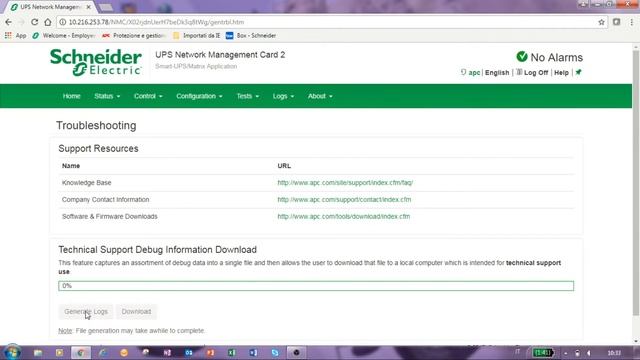Click the Troubleshooting page heading
This screenshot has height=360, width=640.
[x=96, y=125]
